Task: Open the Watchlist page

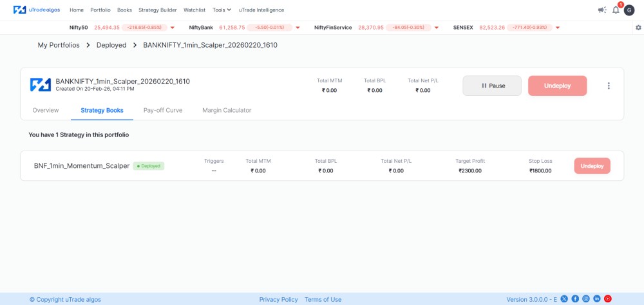Action: 194,10
